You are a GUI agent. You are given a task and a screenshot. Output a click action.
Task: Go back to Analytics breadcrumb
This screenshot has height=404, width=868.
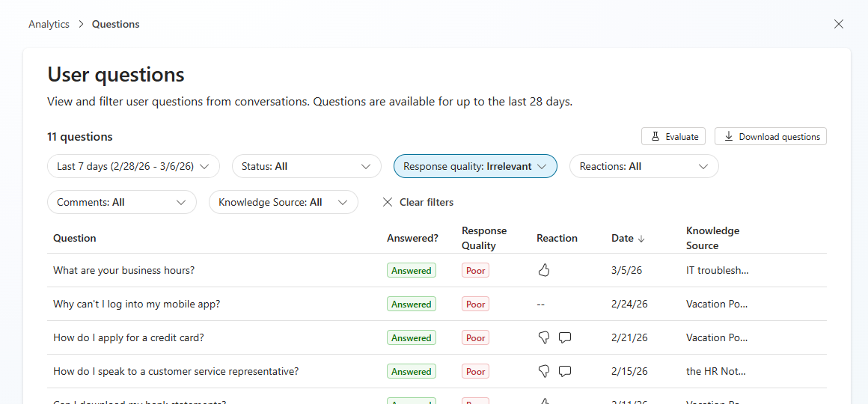(x=49, y=24)
